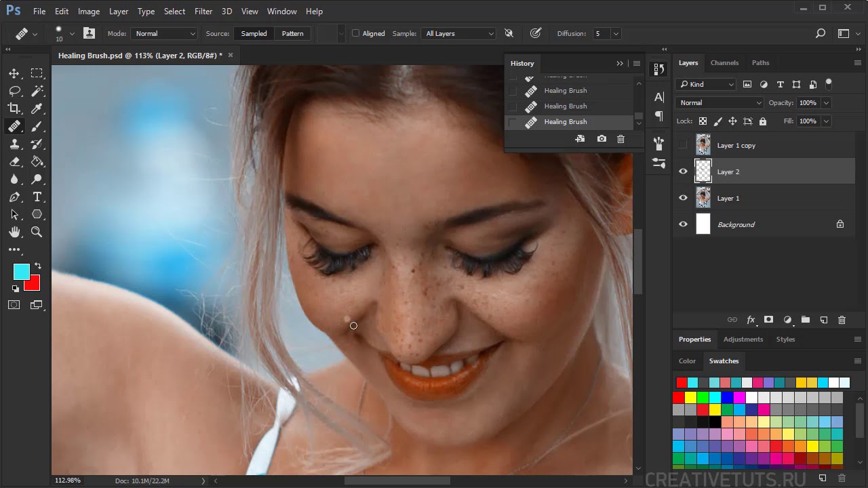Open the Sample All Layers dropdown
The height and width of the screenshot is (488, 868).
[x=459, y=33]
